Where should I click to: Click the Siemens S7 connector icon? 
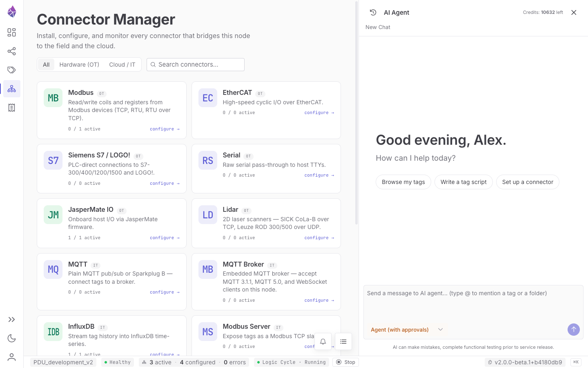(x=53, y=160)
